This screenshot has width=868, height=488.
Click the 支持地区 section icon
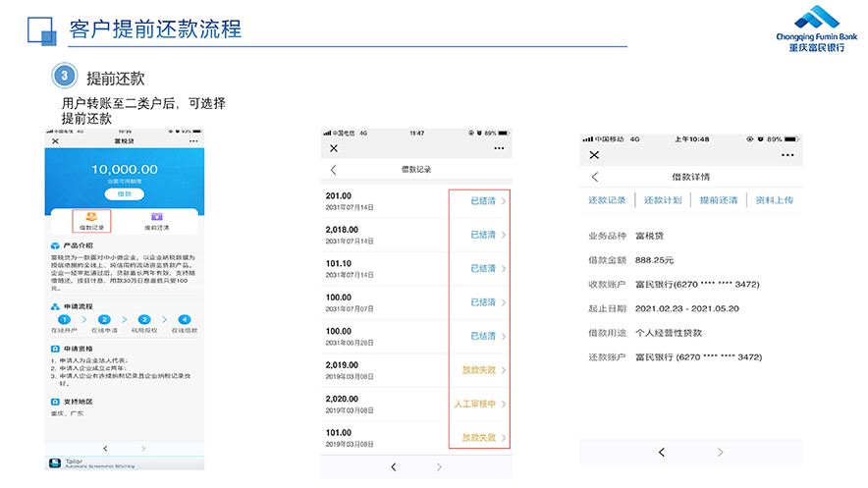pyautogui.click(x=55, y=402)
